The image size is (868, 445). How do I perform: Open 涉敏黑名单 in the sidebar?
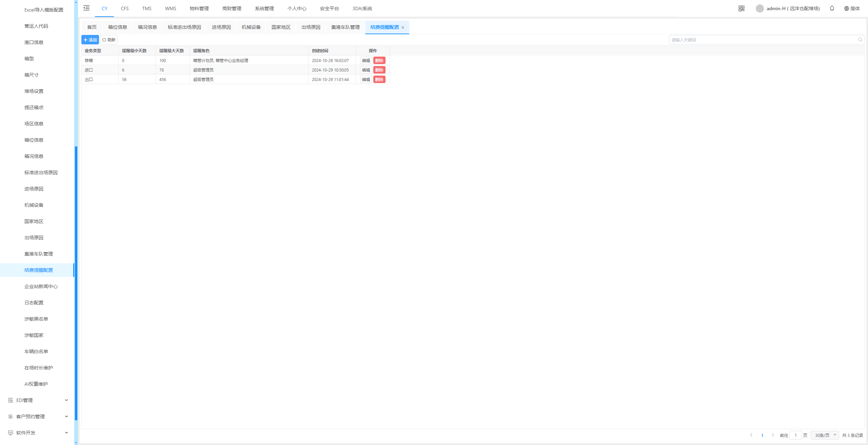coord(36,319)
